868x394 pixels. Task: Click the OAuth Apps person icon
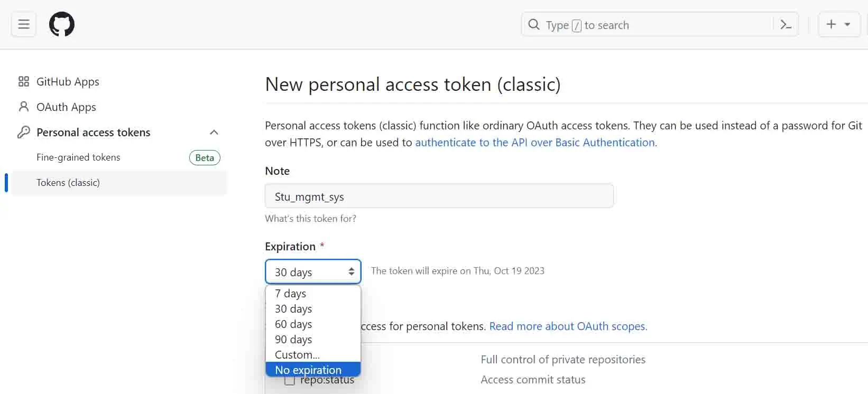23,107
